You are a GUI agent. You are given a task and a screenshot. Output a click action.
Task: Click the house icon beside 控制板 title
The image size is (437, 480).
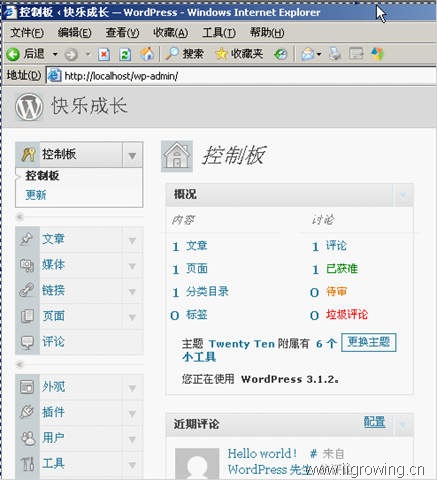click(177, 156)
